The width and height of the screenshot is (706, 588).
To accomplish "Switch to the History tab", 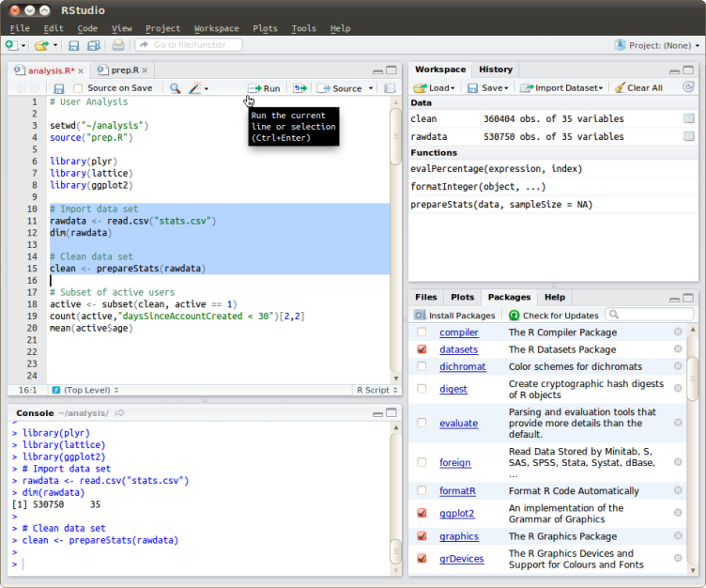I will [x=496, y=70].
